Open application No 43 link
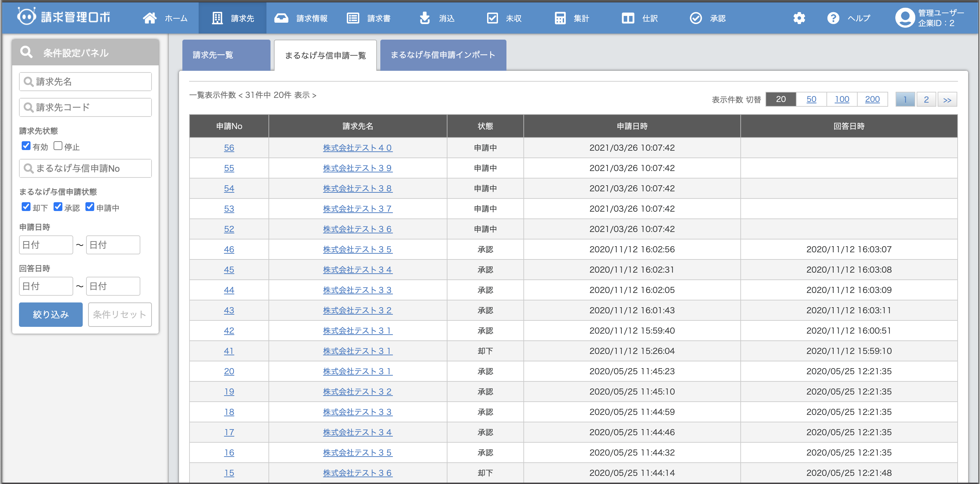This screenshot has width=980, height=484. coord(229,310)
